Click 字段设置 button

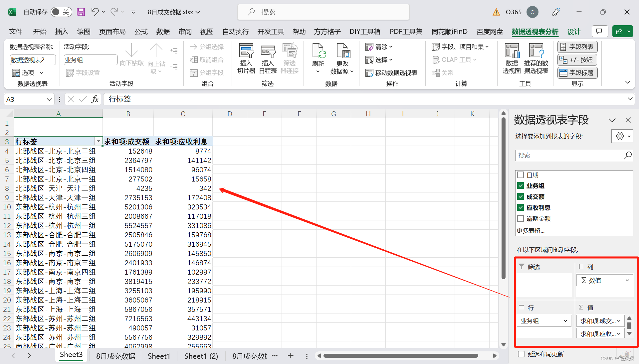(83, 73)
